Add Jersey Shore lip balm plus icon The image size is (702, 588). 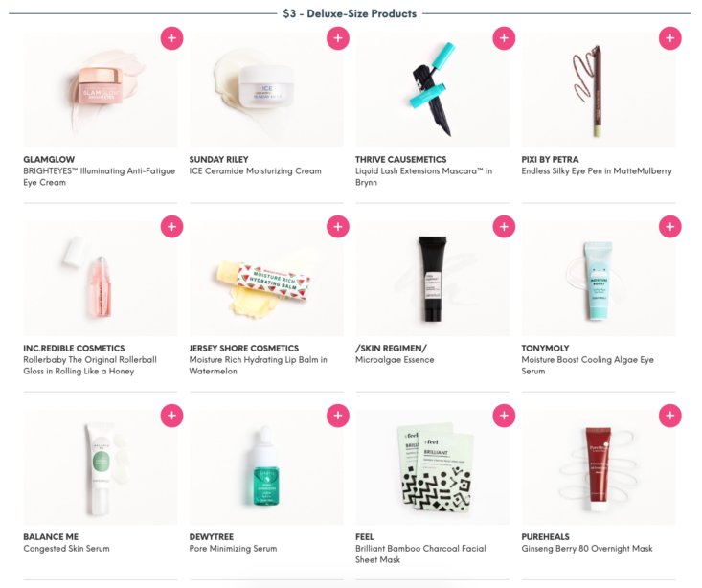point(338,227)
